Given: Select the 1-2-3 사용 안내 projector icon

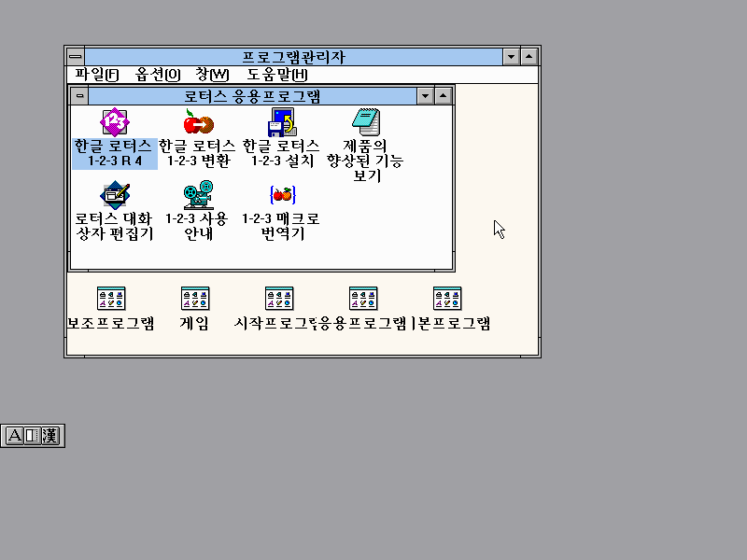Looking at the screenshot, I should tap(199, 195).
